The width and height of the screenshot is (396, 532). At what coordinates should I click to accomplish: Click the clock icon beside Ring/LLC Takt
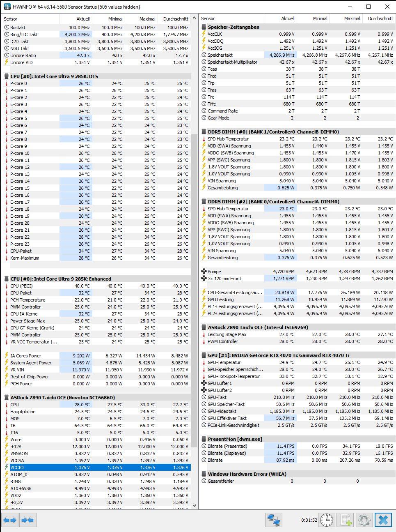point(7,35)
